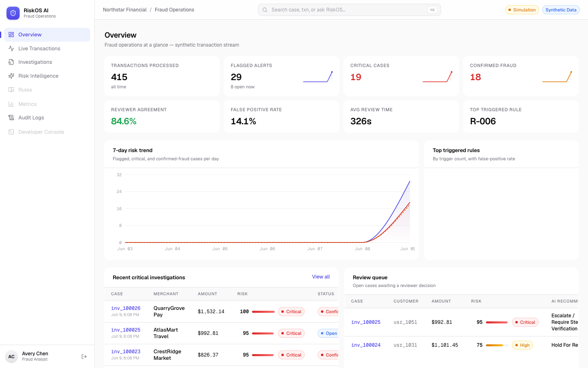588x368 pixels.
Task: Click the Open status badge for AtlasMart
Action: coord(328,333)
